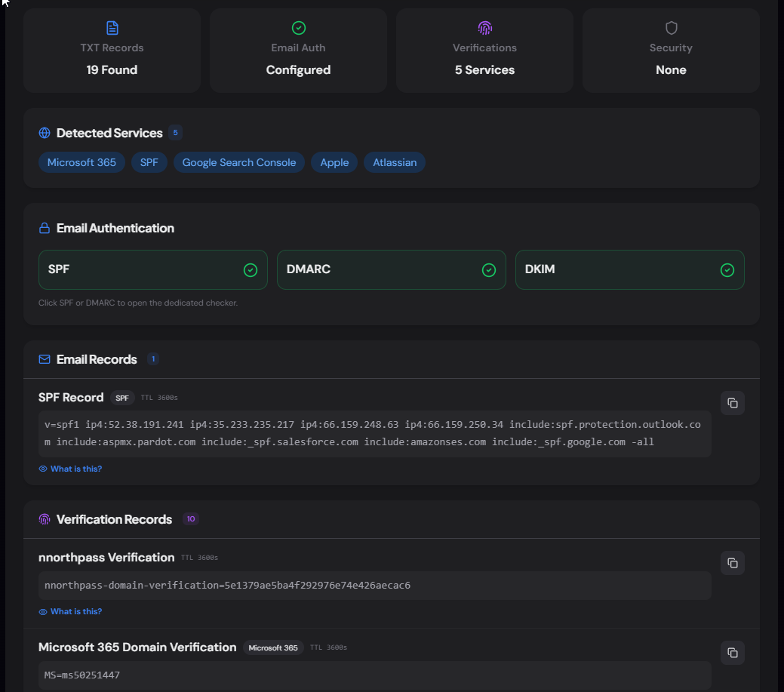Click the green check icon in SPF card
Viewport: 784px width, 692px height.
251,270
